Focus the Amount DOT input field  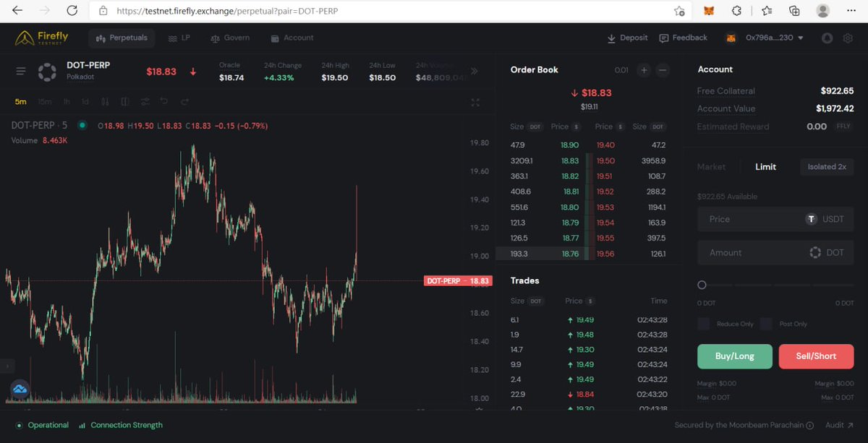click(775, 252)
